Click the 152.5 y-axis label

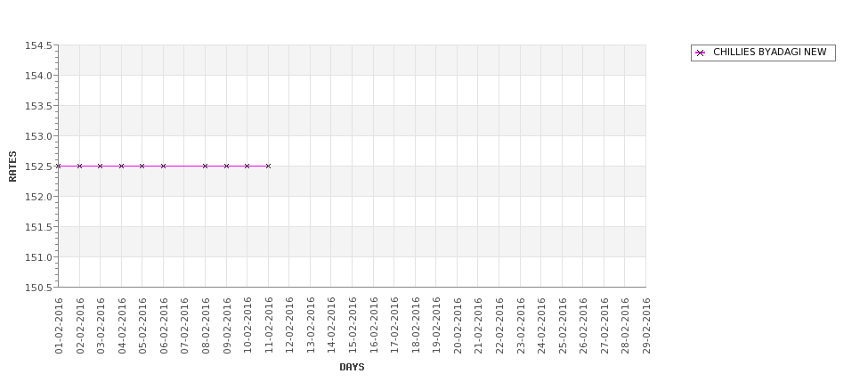(x=38, y=167)
